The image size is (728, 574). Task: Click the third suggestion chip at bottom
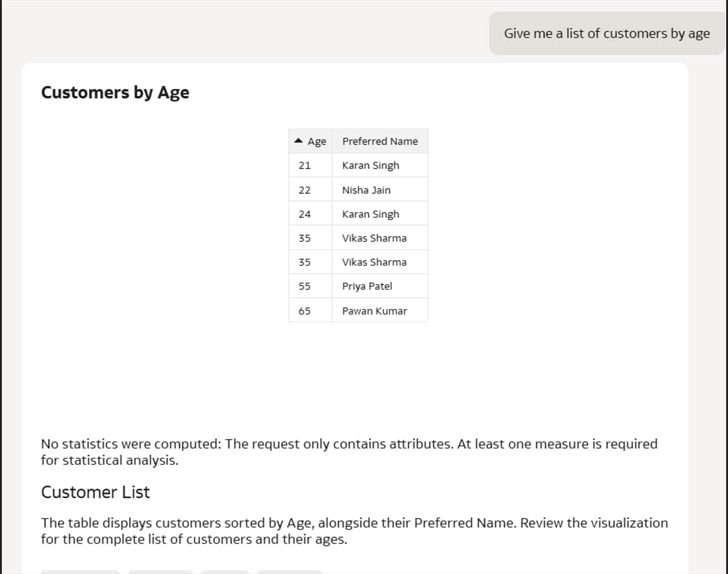[225, 571]
